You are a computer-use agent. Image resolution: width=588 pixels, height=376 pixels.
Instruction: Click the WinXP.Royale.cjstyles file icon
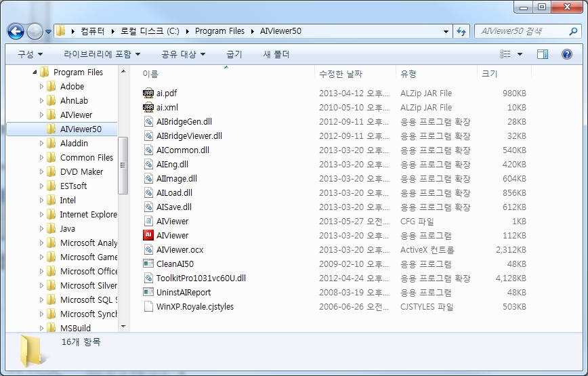click(x=148, y=307)
